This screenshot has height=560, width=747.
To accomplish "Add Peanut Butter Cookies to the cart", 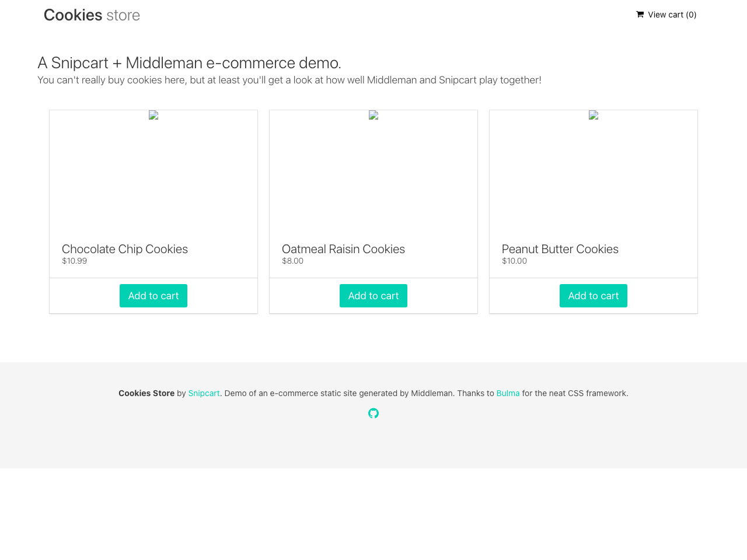I will (x=593, y=296).
